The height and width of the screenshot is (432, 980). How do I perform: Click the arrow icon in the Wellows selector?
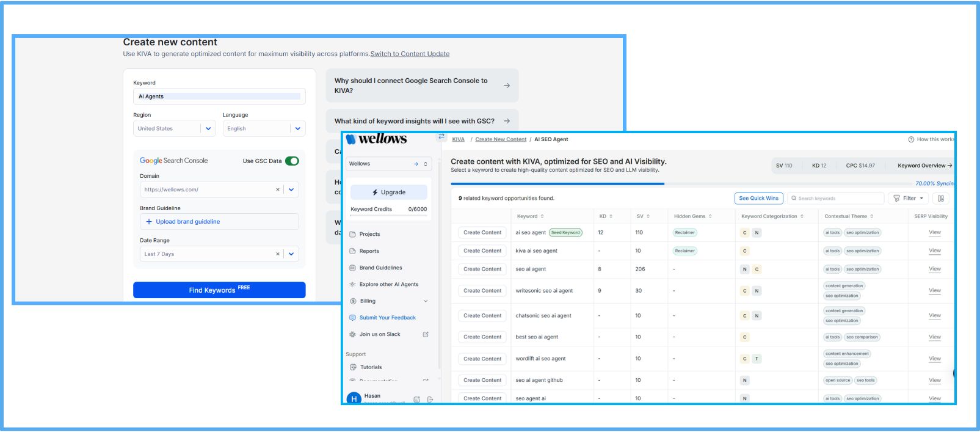[x=416, y=164]
